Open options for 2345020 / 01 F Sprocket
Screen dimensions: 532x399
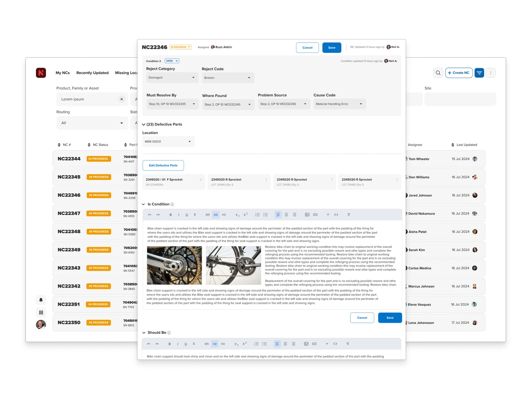(201, 180)
